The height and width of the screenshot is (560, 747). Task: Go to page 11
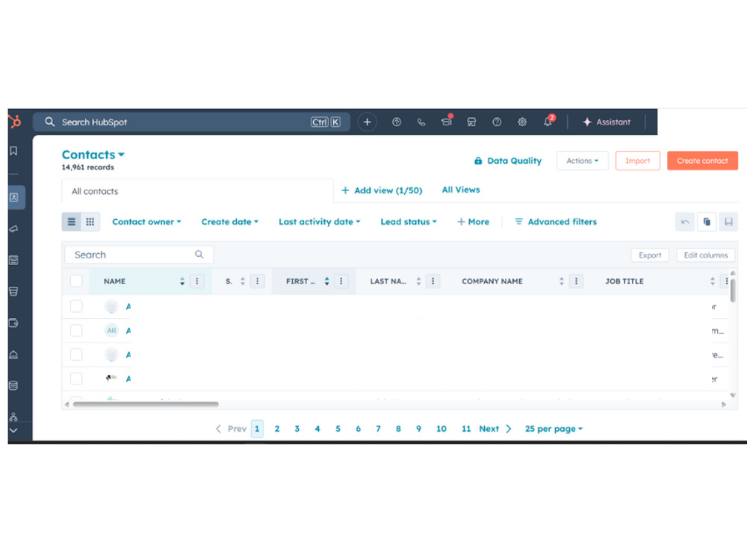(466, 429)
